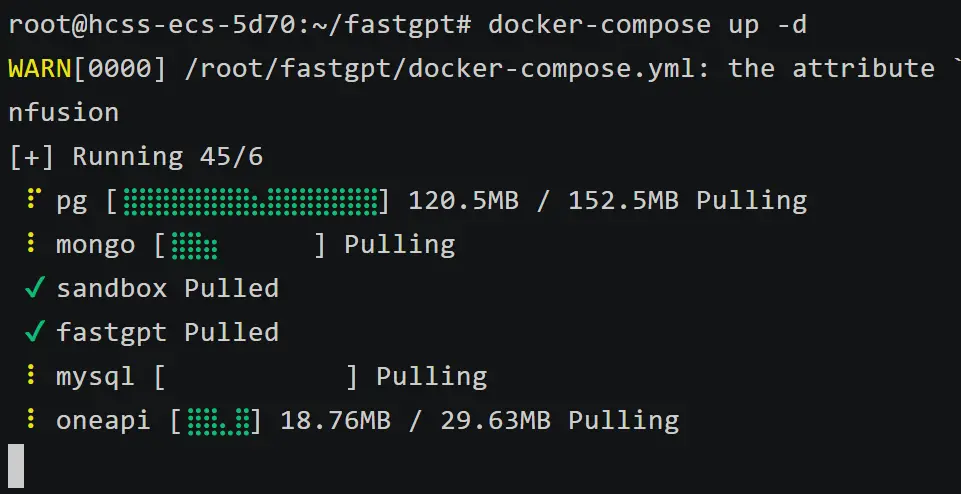
Task: Click the 120.5MB / 152.5MB size readout
Action: (x=543, y=201)
